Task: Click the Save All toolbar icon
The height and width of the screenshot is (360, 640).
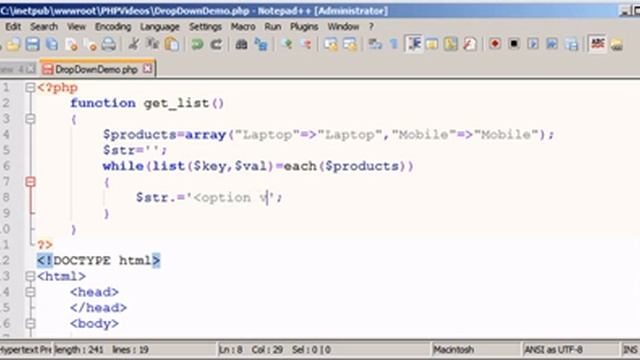Action: 52,44
